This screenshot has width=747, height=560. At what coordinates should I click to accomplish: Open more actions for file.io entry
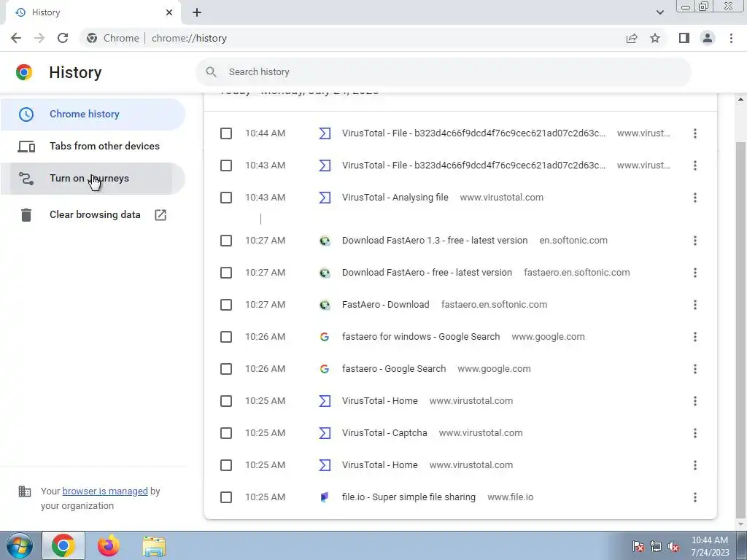[695, 497]
